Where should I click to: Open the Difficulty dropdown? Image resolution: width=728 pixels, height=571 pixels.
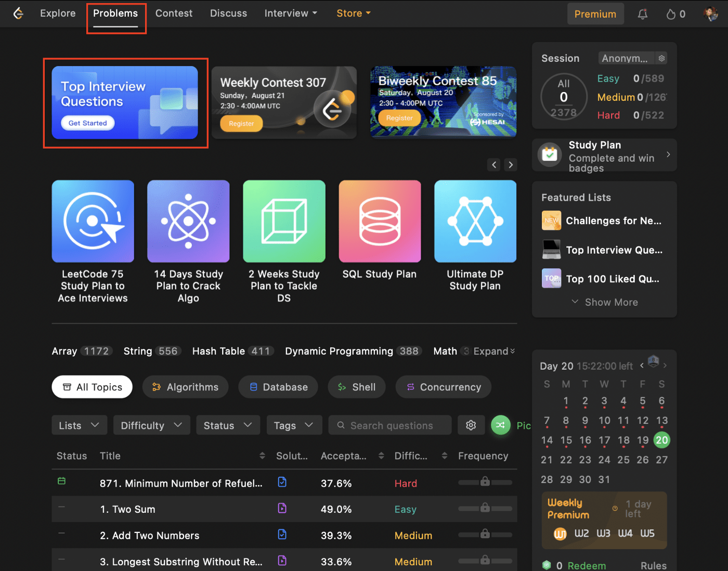coord(151,425)
